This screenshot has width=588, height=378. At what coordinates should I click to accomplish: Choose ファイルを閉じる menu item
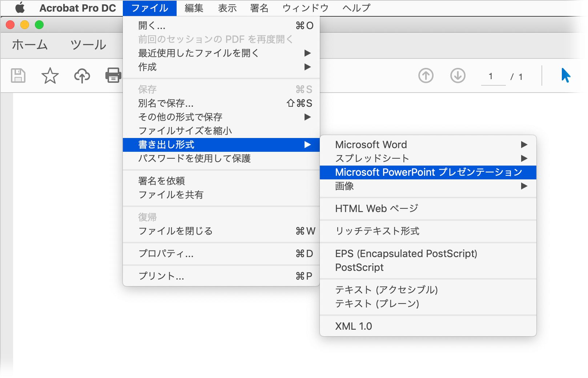point(221,231)
